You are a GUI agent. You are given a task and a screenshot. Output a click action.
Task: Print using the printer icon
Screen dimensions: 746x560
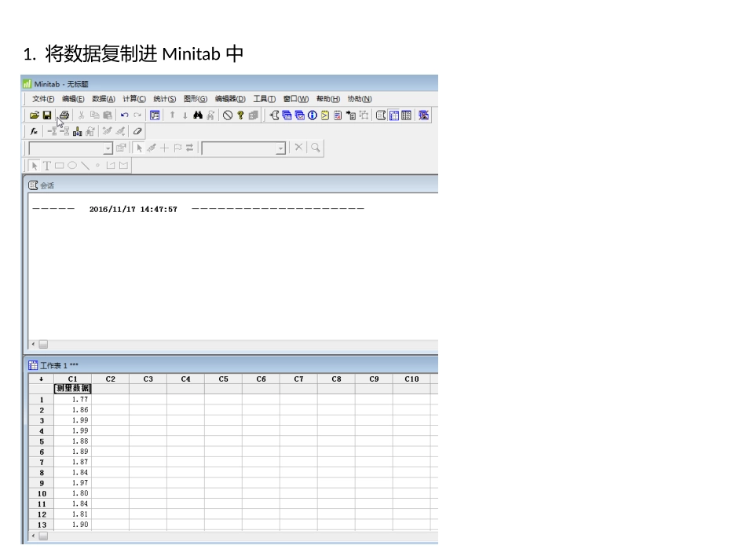click(64, 115)
